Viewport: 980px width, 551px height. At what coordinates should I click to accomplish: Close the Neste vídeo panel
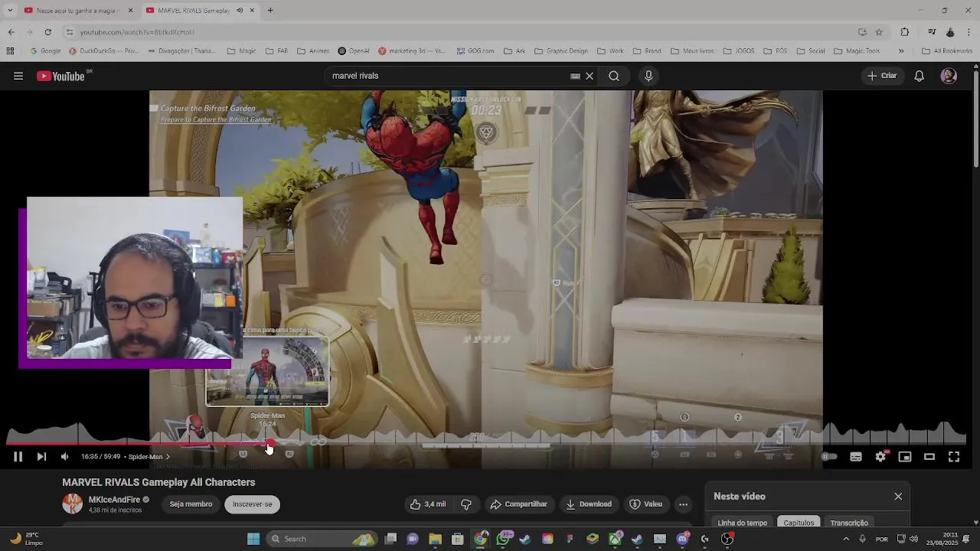click(898, 497)
